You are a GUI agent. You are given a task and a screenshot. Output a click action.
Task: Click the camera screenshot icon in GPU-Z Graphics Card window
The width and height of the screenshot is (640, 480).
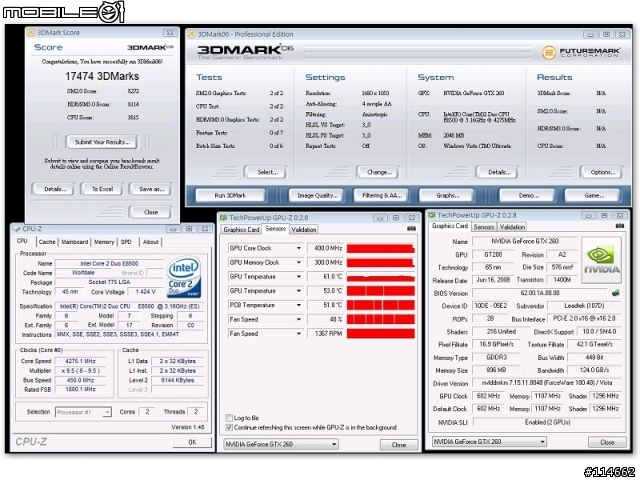[x=620, y=226]
